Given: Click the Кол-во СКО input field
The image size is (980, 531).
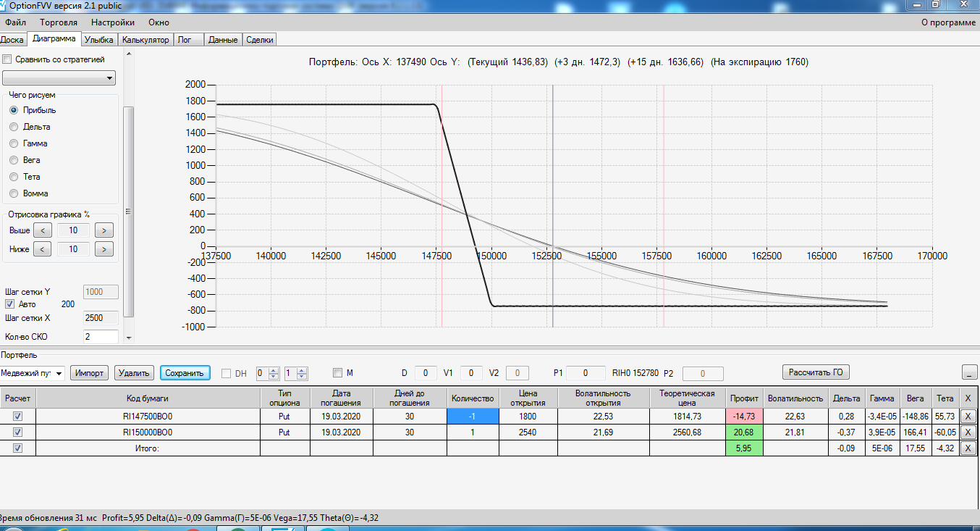Looking at the screenshot, I should (101, 337).
